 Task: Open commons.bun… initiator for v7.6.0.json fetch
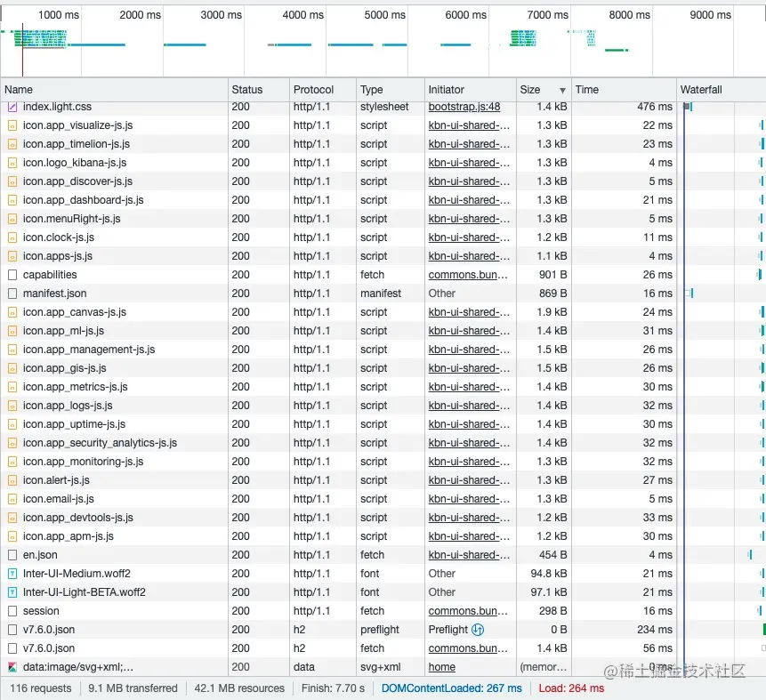(468, 648)
